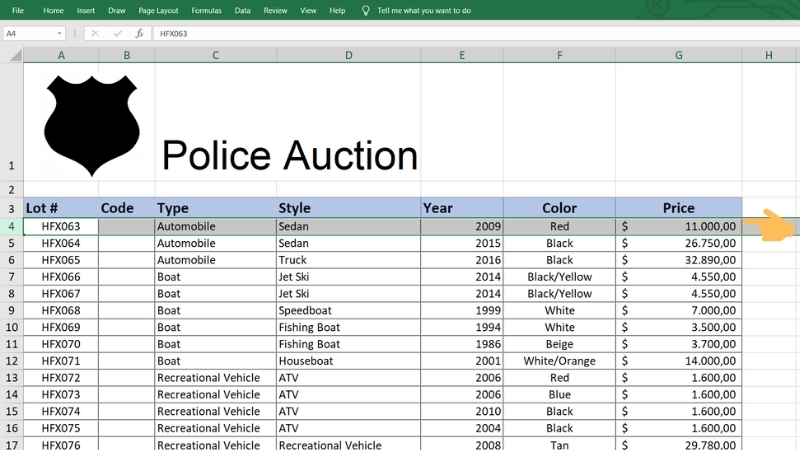Select cell containing HFX071
This screenshot has width=800, height=450.
tap(61, 361)
